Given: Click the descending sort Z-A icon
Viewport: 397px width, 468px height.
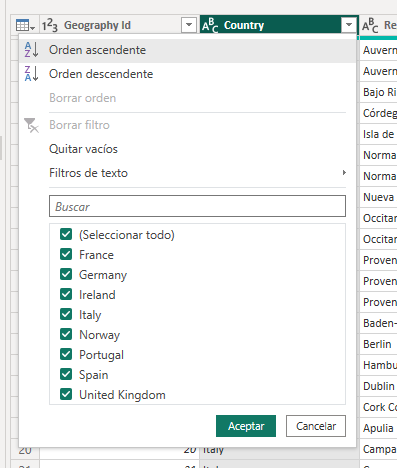Looking at the screenshot, I should point(31,74).
